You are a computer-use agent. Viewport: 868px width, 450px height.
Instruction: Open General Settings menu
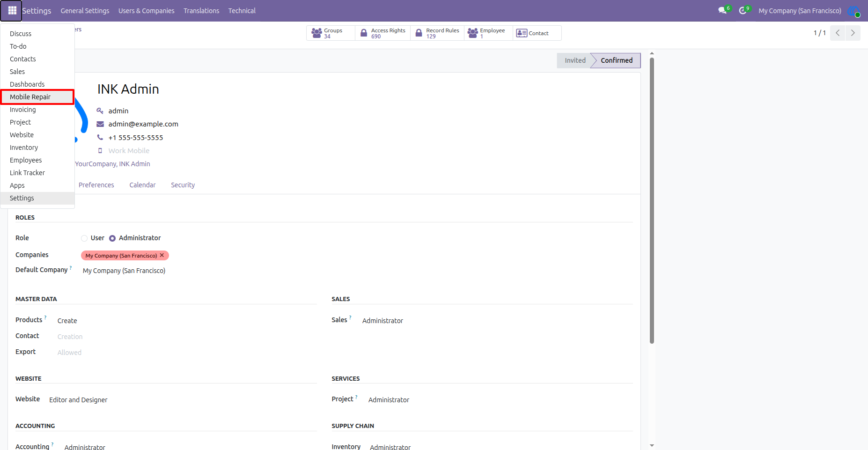click(85, 11)
